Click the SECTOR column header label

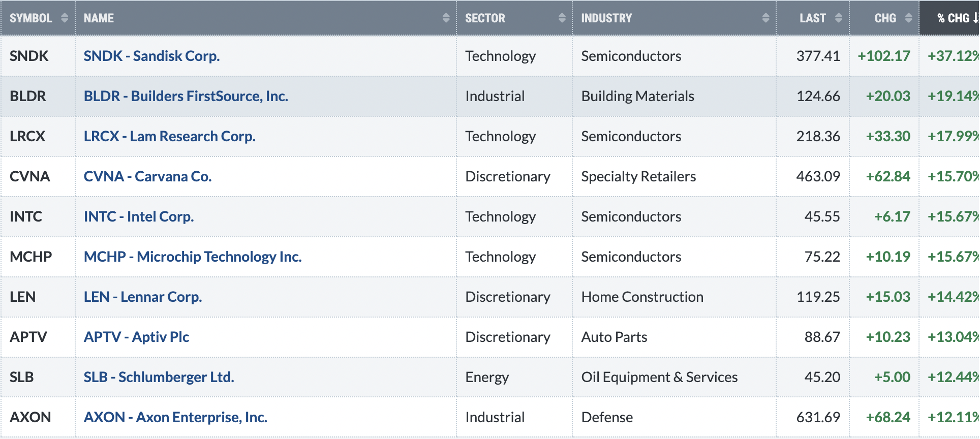pos(485,18)
